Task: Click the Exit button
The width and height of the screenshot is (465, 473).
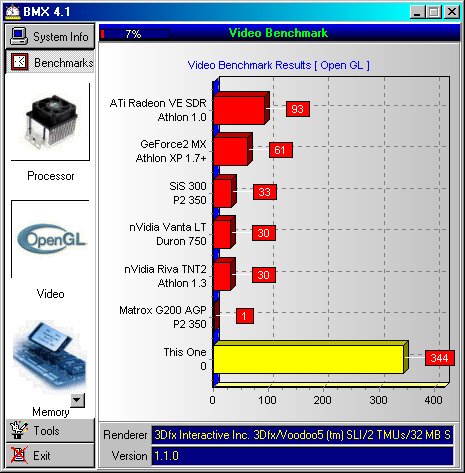Action: click(x=50, y=455)
